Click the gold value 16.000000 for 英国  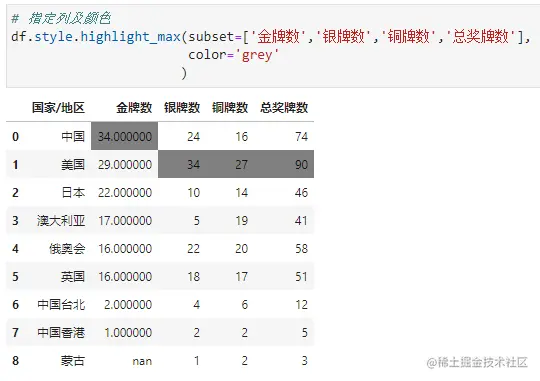tap(125, 276)
